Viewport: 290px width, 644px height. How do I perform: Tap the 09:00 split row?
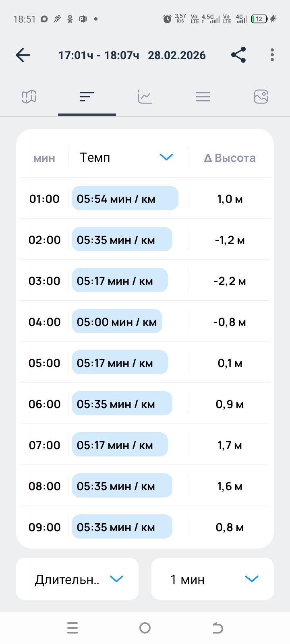coord(145,527)
